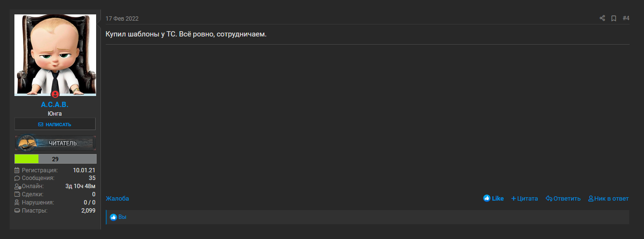The width and height of the screenshot is (644, 239).
Task: Bookmark this post with bookmark icon
Action: pos(614,18)
